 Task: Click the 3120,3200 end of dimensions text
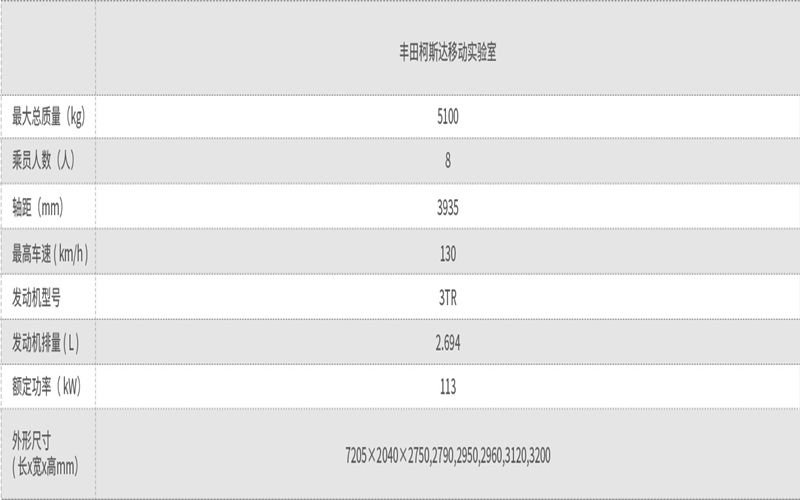[x=528, y=455]
